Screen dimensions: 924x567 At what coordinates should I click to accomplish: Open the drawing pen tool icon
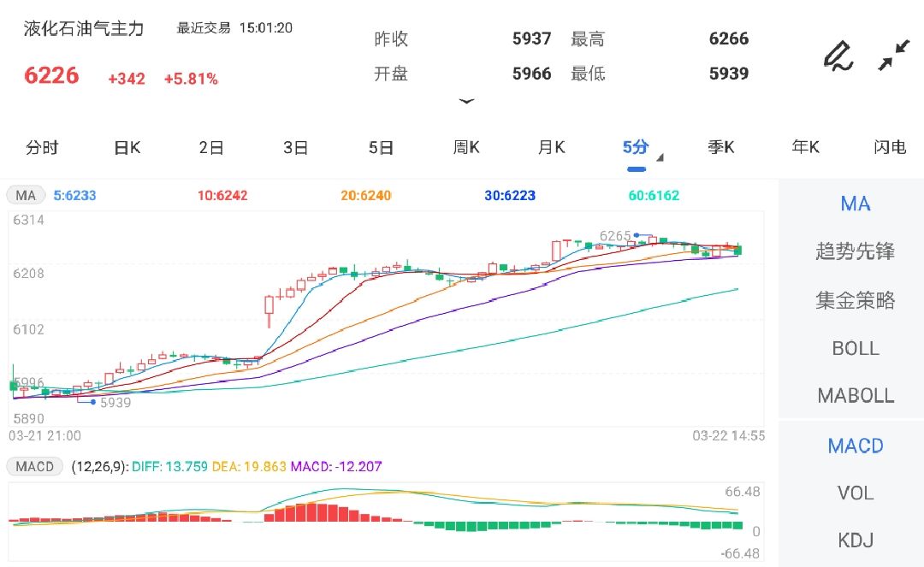click(838, 56)
